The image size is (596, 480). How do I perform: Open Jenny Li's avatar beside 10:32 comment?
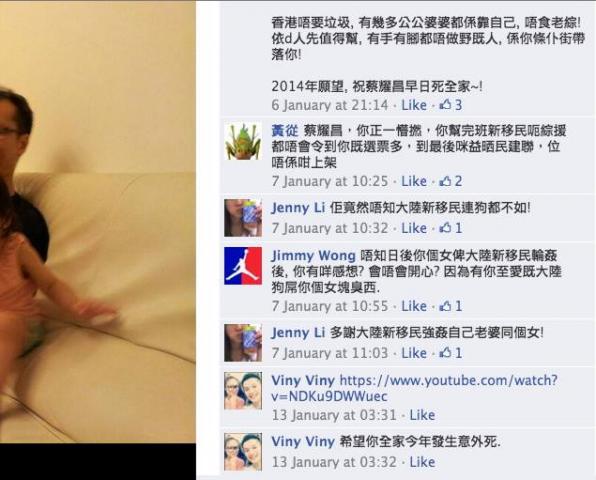click(243, 218)
